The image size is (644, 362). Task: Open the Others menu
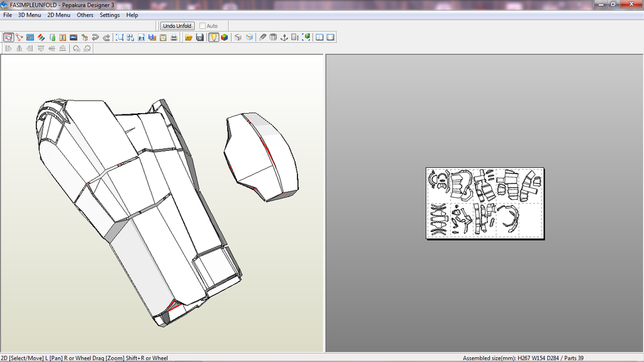(85, 15)
